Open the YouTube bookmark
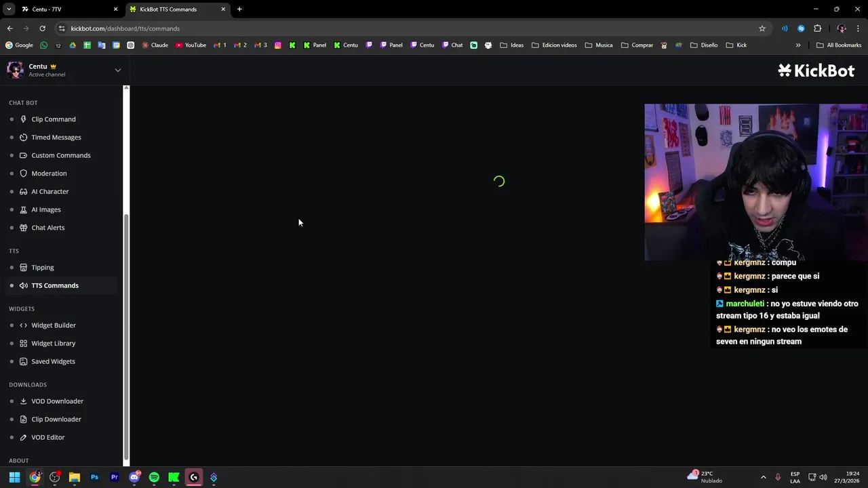Viewport: 868px width, 488px height. coord(191,45)
